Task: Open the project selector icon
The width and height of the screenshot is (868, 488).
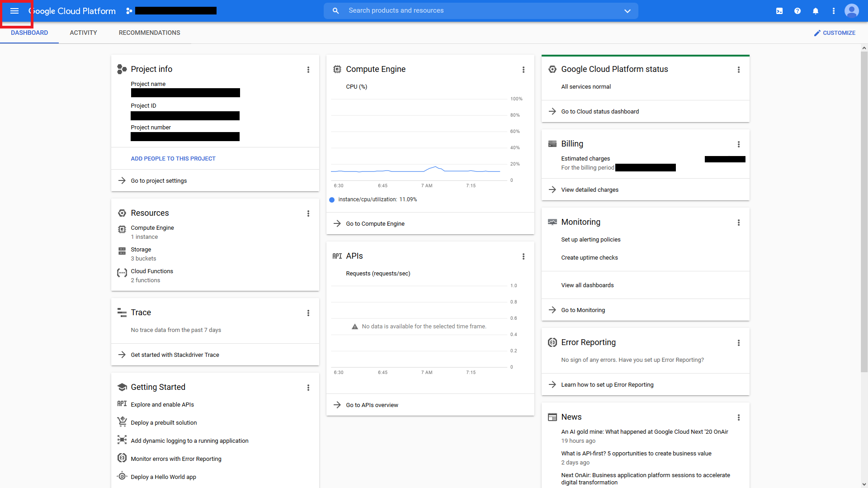Action: tap(129, 11)
